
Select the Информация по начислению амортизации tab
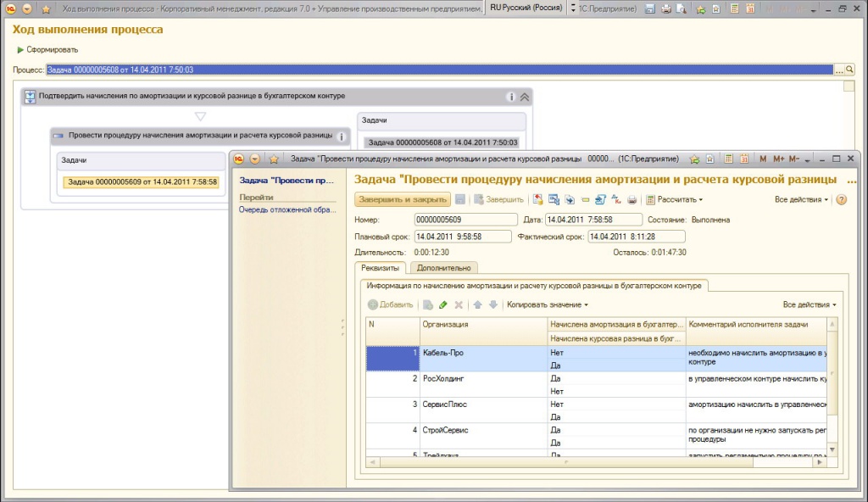click(534, 286)
